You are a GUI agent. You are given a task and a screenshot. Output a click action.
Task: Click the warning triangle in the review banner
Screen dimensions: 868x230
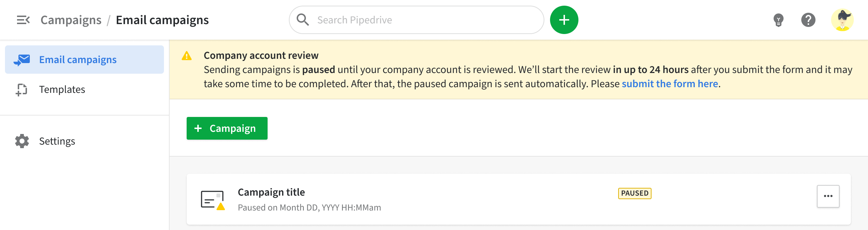tap(187, 56)
